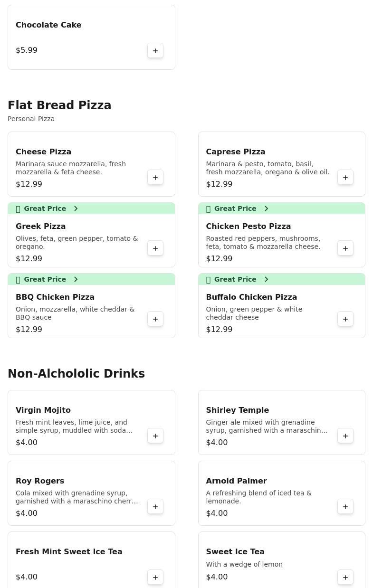Open the Virgin Mojito item details
The image size is (373, 588).
click(43, 410)
